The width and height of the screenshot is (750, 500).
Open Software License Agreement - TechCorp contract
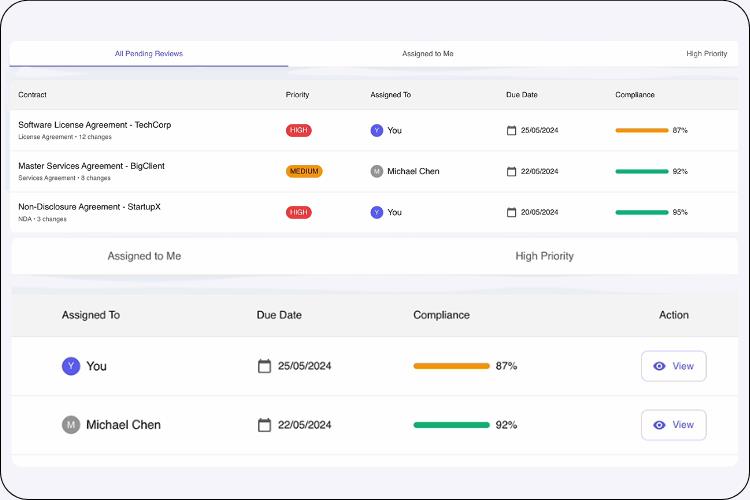click(x=95, y=125)
